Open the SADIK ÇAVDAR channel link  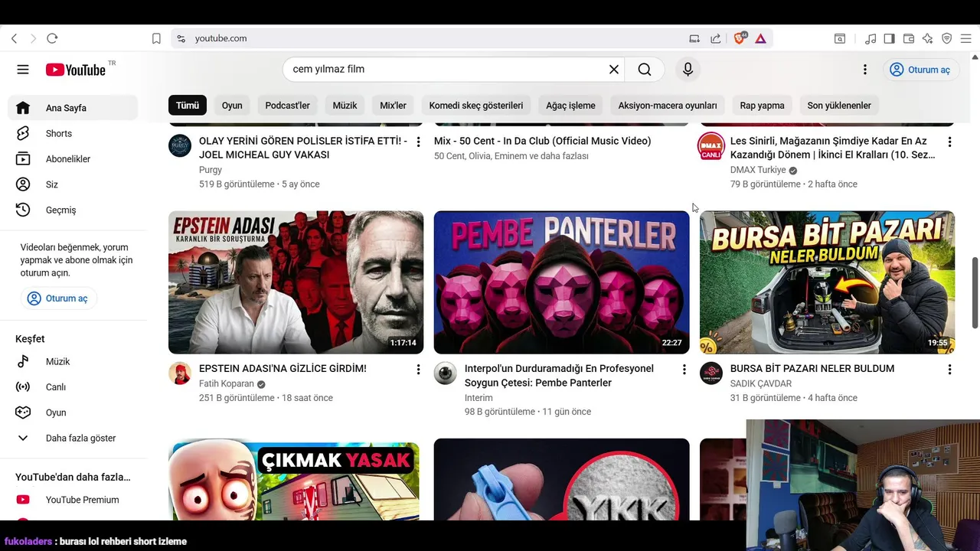pos(761,384)
